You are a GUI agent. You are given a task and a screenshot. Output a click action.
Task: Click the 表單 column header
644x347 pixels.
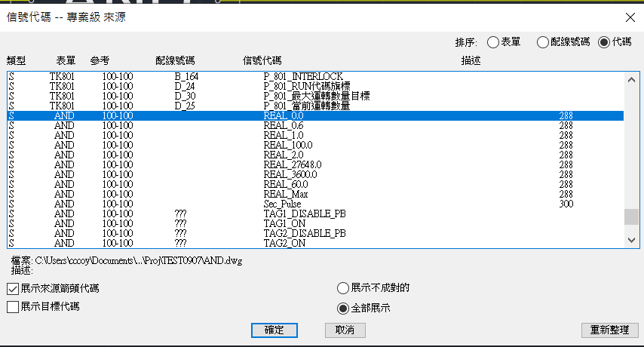(x=66, y=61)
